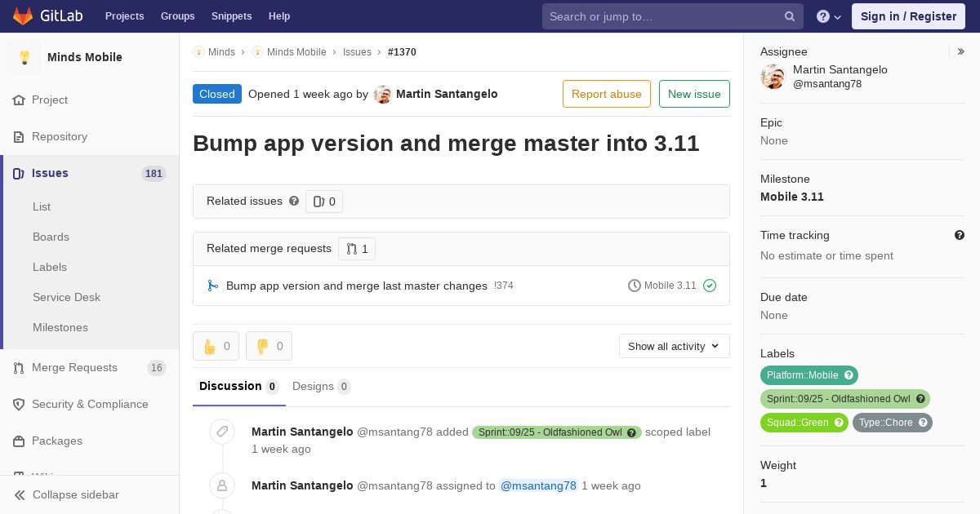Click the Collapse sidebar chevrons icon
This screenshot has width=980, height=514.
(x=20, y=494)
